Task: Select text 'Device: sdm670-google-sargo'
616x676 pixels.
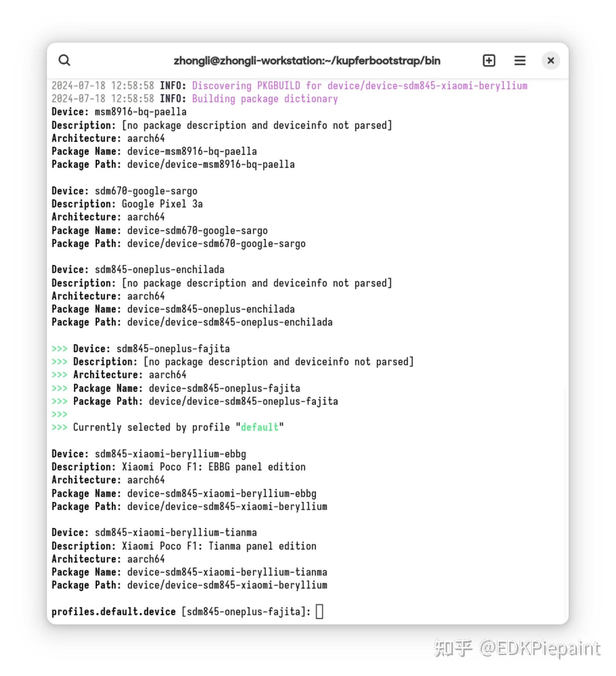Action: point(124,191)
